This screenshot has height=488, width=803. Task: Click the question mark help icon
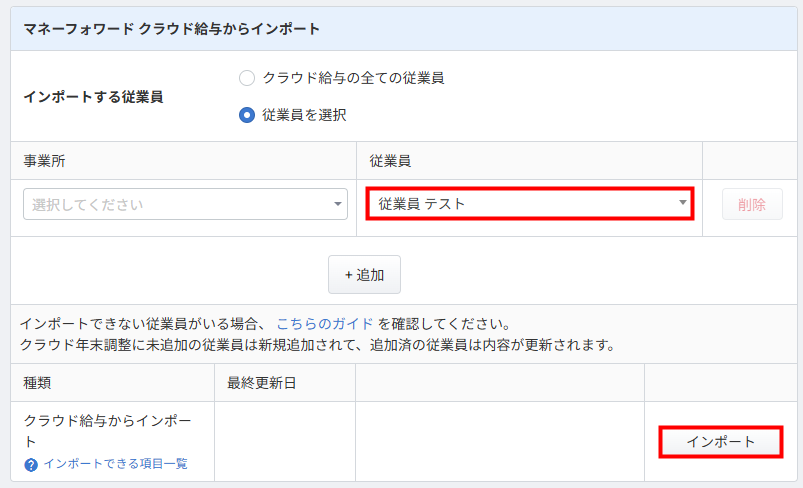click(x=31, y=464)
